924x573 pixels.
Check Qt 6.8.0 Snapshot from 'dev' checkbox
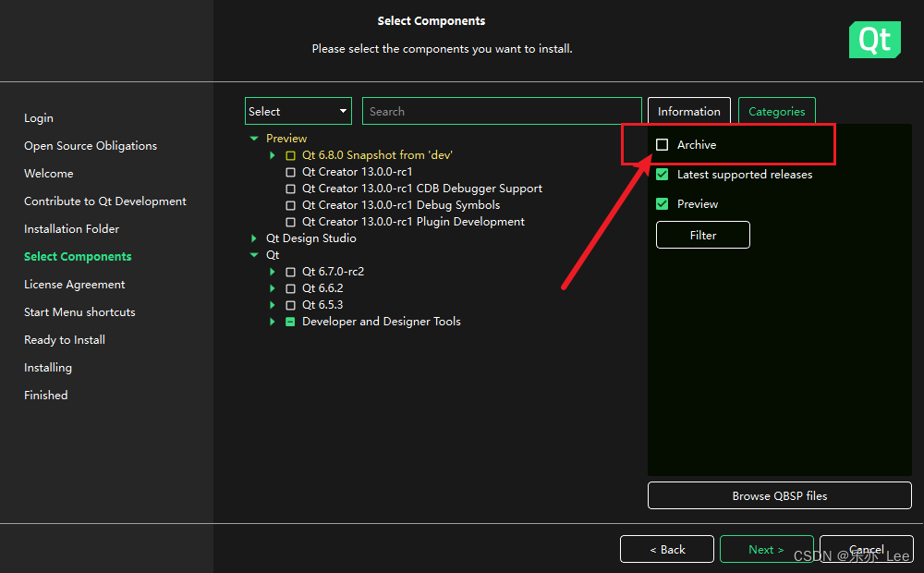(x=290, y=155)
